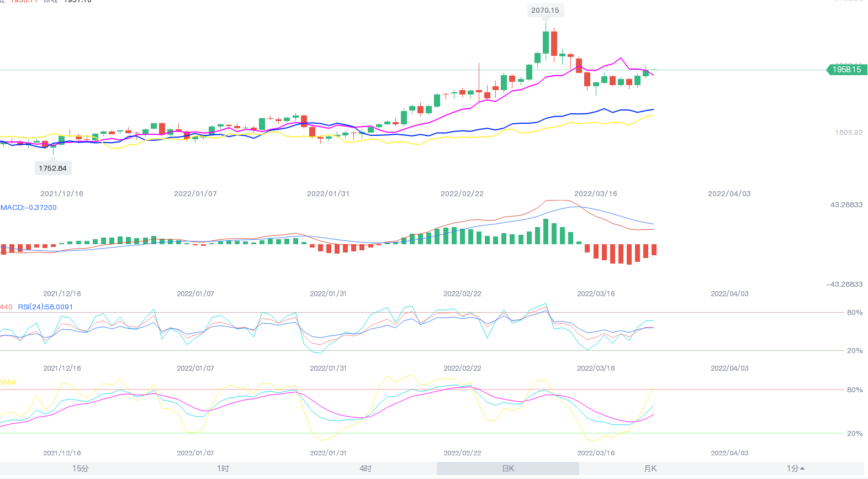Click the 1958.15 current price tag
Viewport: 868px width, 479px height.
[x=847, y=70]
